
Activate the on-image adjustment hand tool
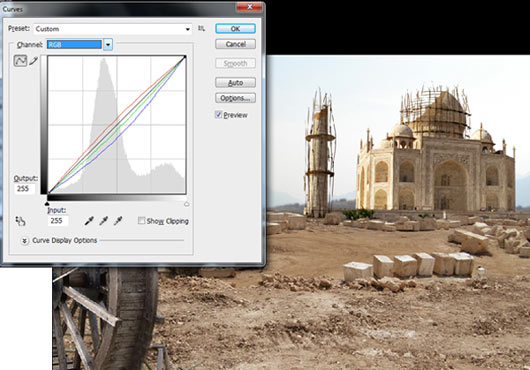[20, 221]
